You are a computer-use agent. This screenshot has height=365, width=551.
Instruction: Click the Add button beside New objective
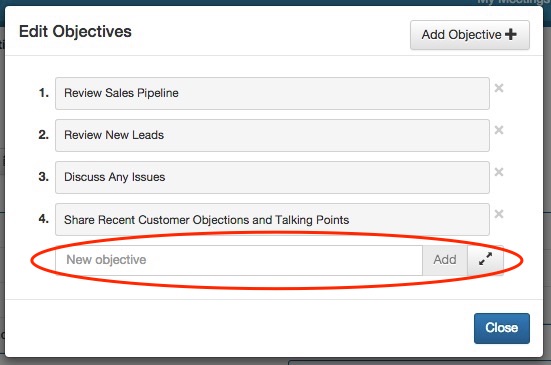(445, 260)
